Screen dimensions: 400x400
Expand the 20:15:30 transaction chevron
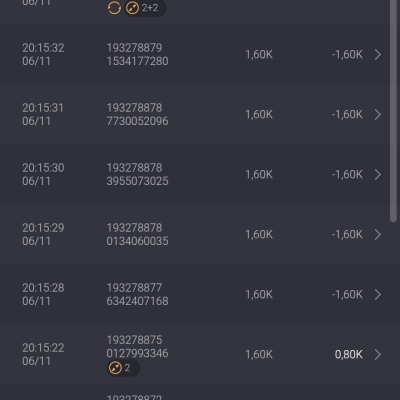coord(378,175)
